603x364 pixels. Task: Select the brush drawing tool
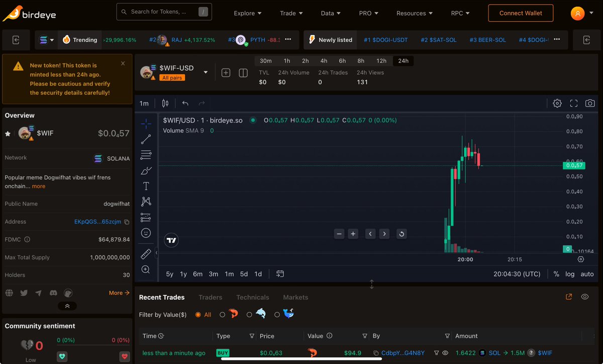coord(146,170)
